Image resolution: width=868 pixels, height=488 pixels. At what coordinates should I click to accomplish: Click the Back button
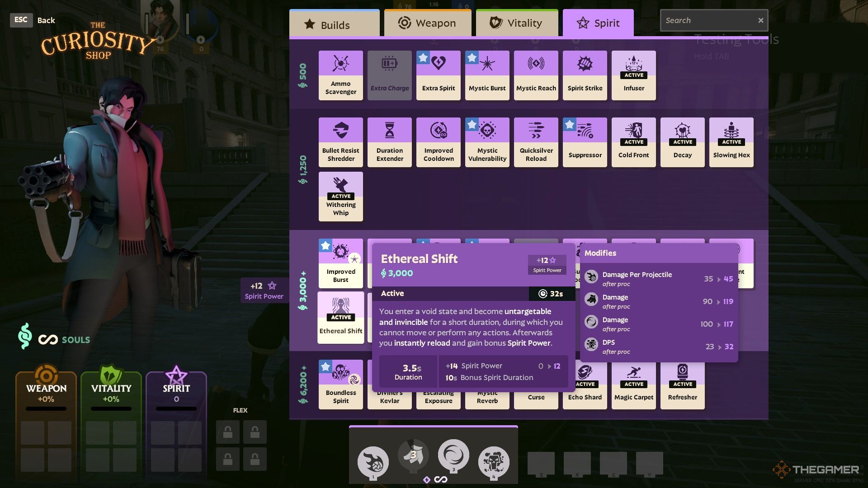point(47,19)
